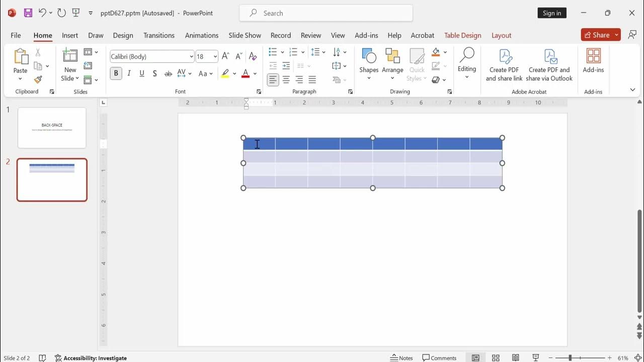Undo the last action
Viewport: 644px width, 362px height.
tap(42, 13)
